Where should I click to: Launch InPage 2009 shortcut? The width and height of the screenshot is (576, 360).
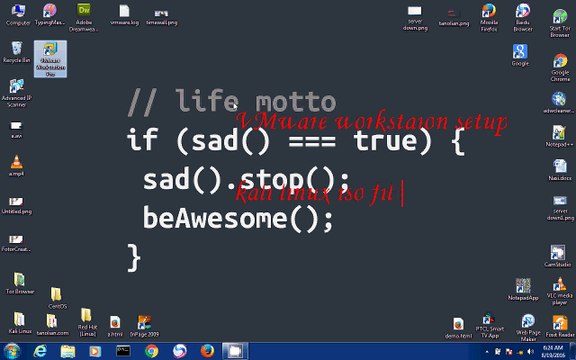pos(144,326)
